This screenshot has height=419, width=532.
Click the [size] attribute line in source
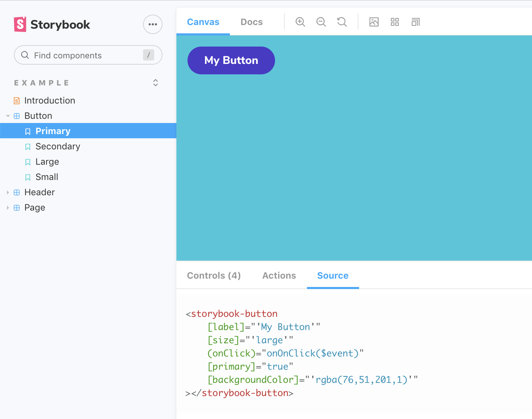pyautogui.click(x=250, y=340)
